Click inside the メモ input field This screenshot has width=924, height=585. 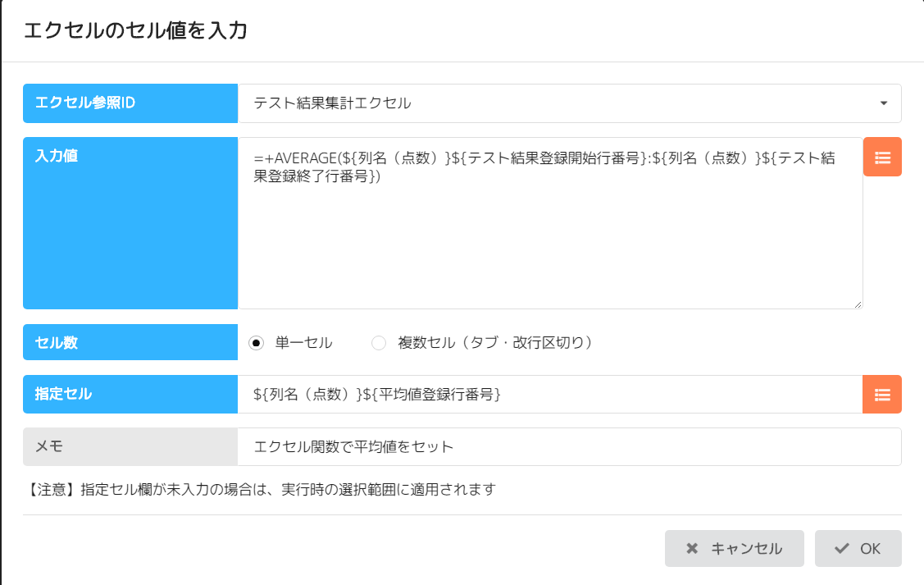566,446
